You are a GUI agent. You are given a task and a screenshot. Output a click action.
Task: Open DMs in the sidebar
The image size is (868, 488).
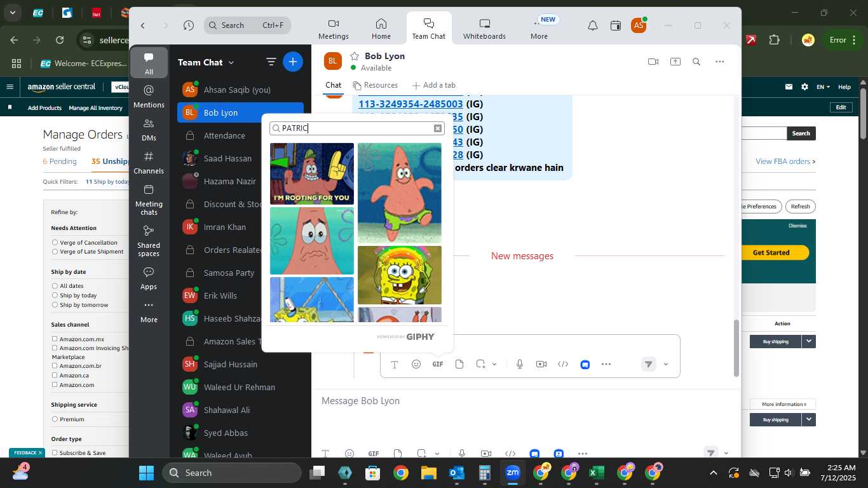point(149,130)
